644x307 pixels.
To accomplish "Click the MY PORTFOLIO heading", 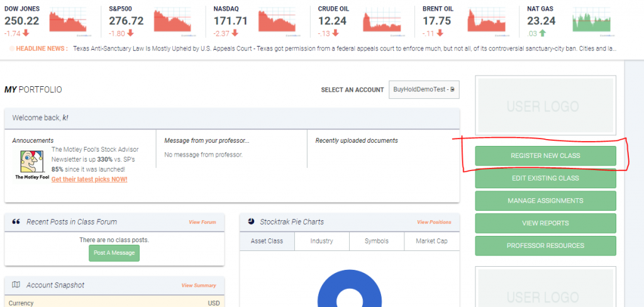I will (33, 89).
